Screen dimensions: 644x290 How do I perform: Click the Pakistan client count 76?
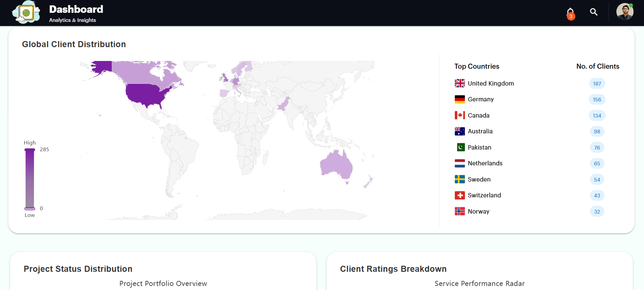597,148
